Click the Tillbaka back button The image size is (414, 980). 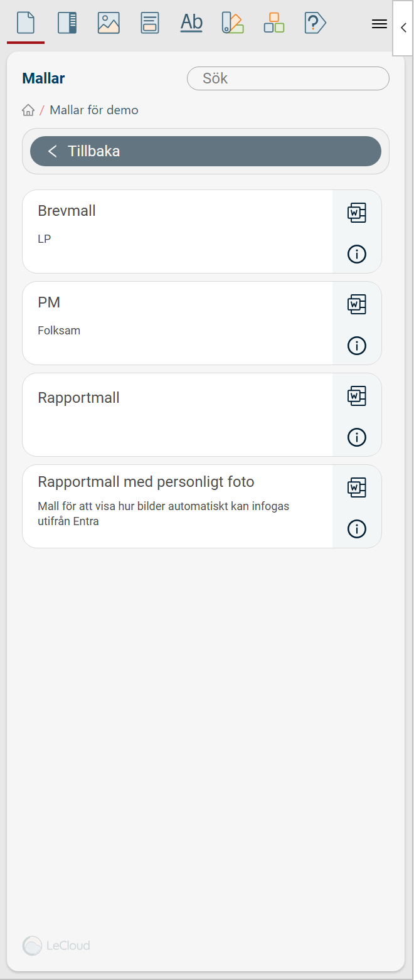(x=205, y=151)
